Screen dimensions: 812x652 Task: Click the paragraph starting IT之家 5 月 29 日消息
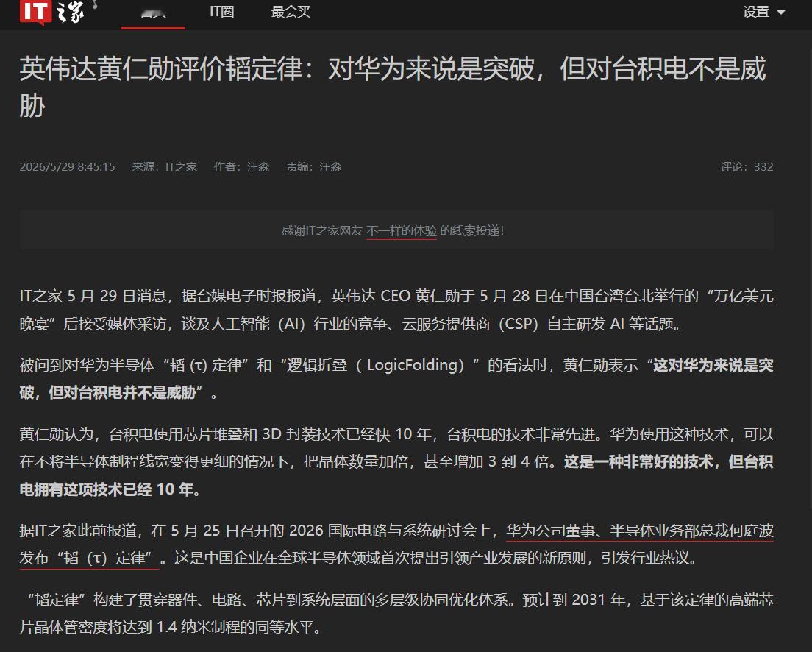396,310
